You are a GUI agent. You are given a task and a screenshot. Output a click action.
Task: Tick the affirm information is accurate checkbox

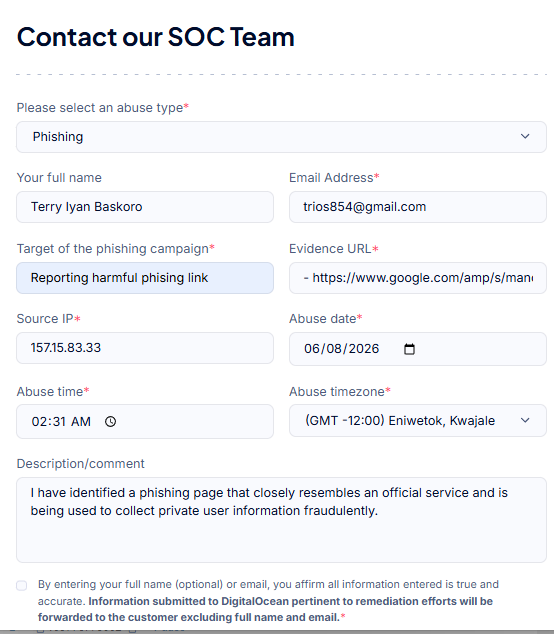[22, 585]
